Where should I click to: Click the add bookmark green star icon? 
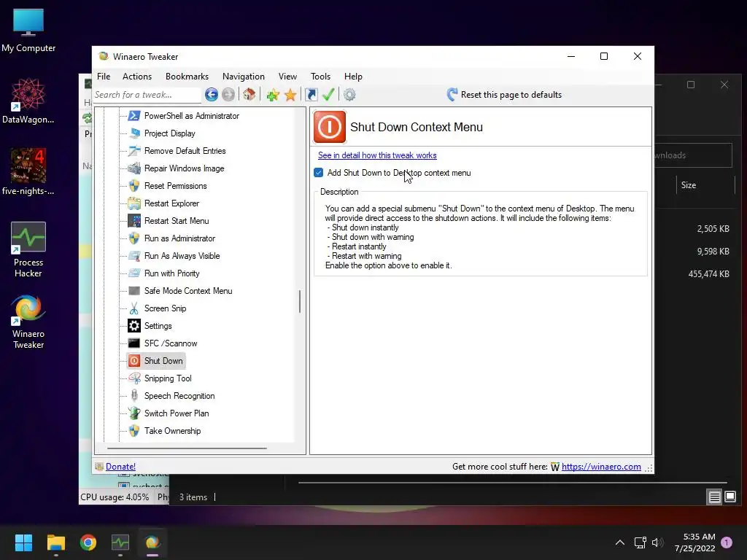tap(273, 95)
